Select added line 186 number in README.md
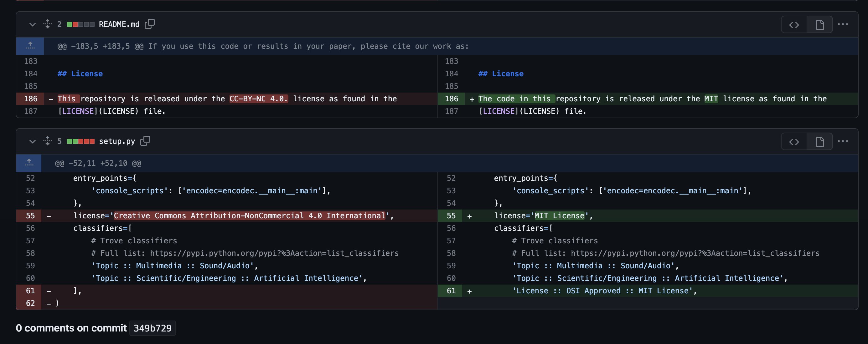This screenshot has width=868, height=344. (x=451, y=99)
